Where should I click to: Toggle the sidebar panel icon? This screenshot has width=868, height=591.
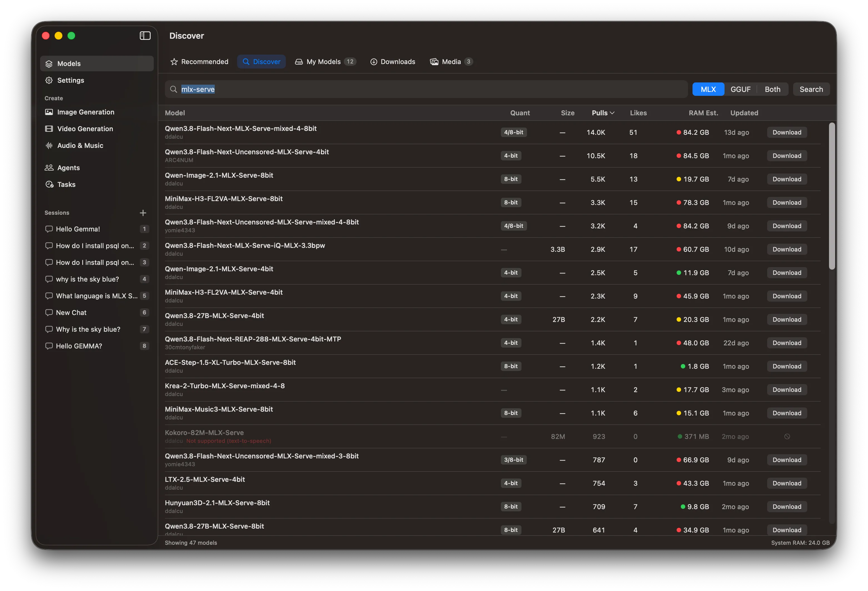pyautogui.click(x=145, y=35)
